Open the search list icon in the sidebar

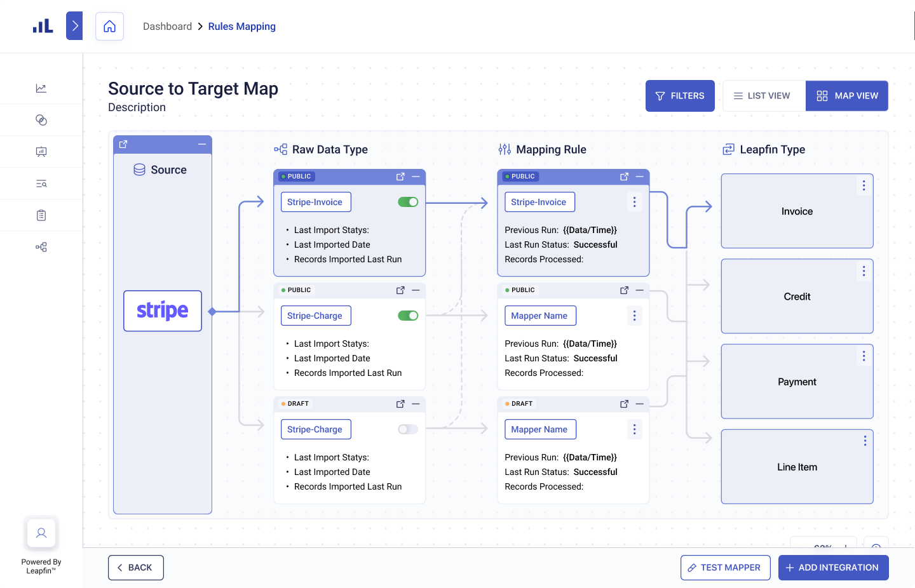(41, 184)
